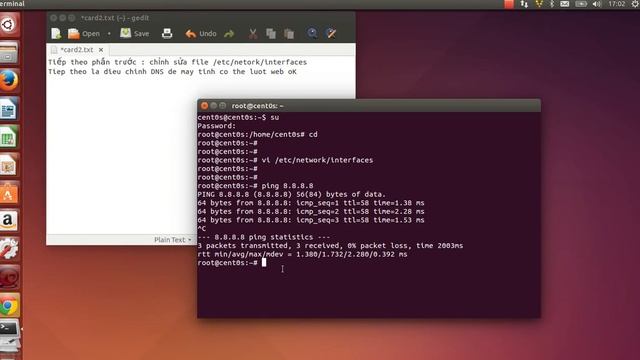
Task: Click the '3 packets transmitted' statistics line
Action: click(x=330, y=245)
